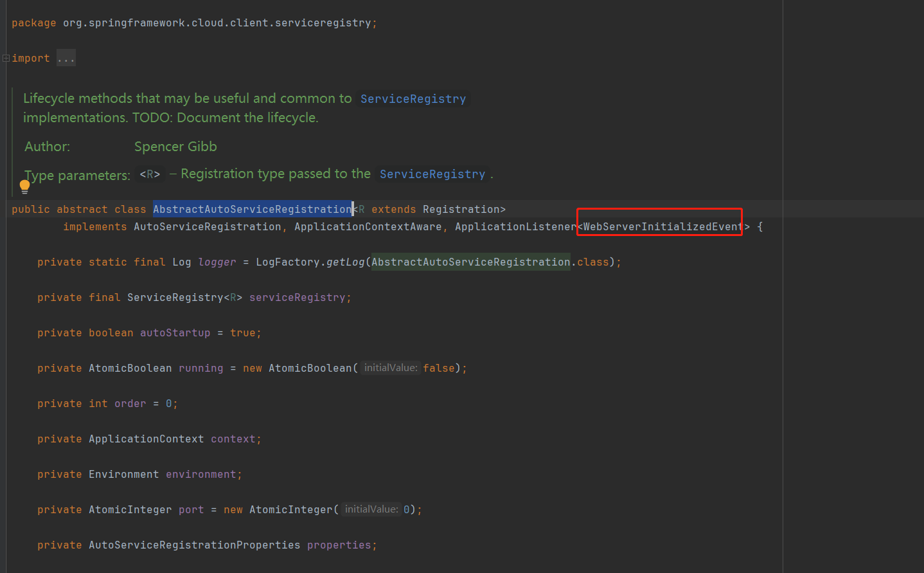Click the ApplicationContextAware interface name
This screenshot has height=573, width=924.
pyautogui.click(x=368, y=227)
